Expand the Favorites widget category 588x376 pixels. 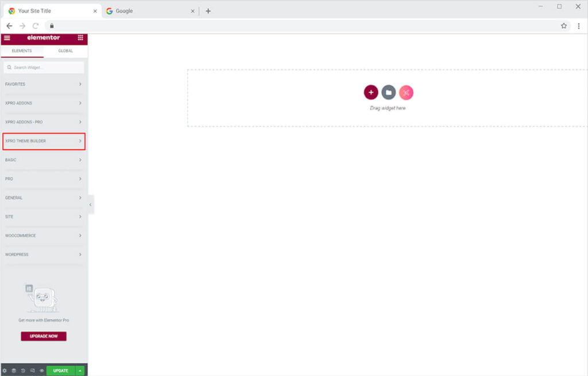tap(44, 84)
